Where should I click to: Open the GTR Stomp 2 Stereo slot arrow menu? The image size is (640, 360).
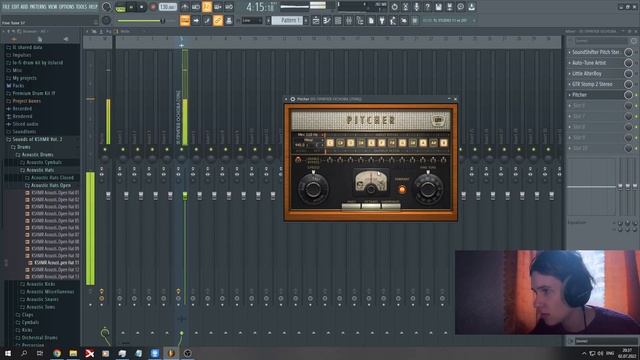coord(570,84)
